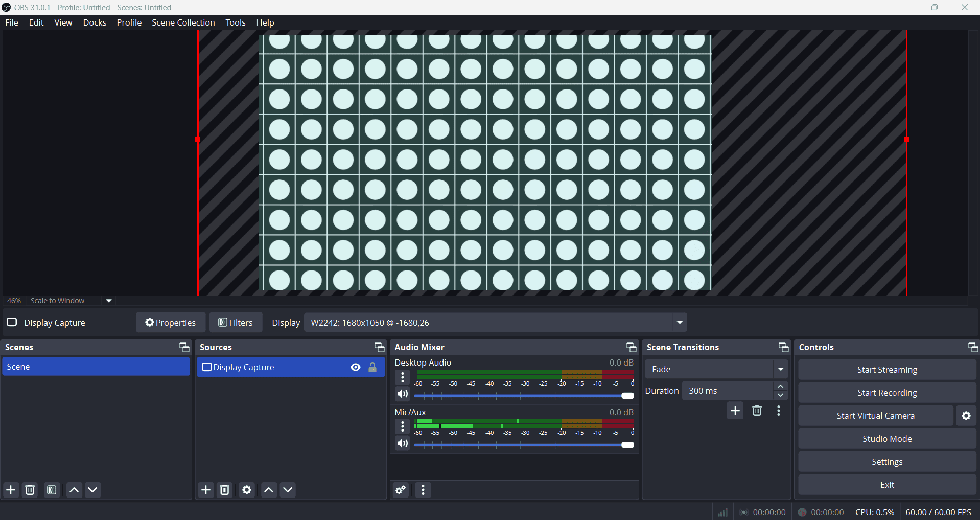The height and width of the screenshot is (520, 980).
Task: Open preview scaling dropdown arrow
Action: pyautogui.click(x=109, y=301)
